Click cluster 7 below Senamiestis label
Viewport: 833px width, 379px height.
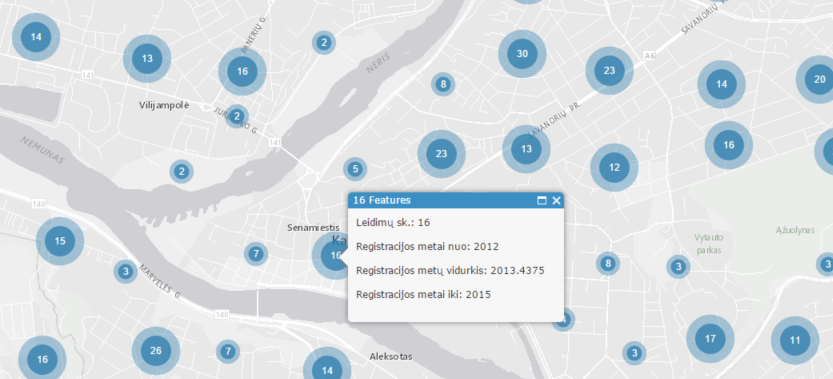tap(256, 254)
